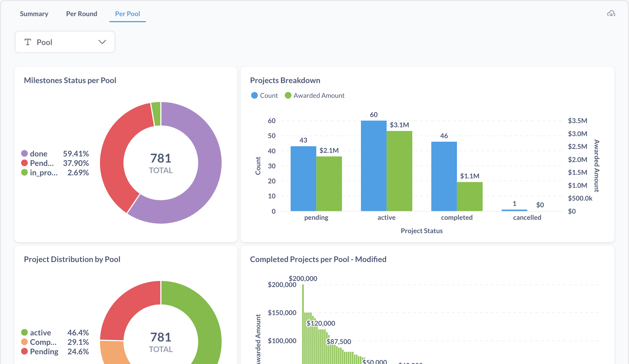The image size is (629, 364).
Task: Open the Per Round tab
Action: pyautogui.click(x=82, y=14)
